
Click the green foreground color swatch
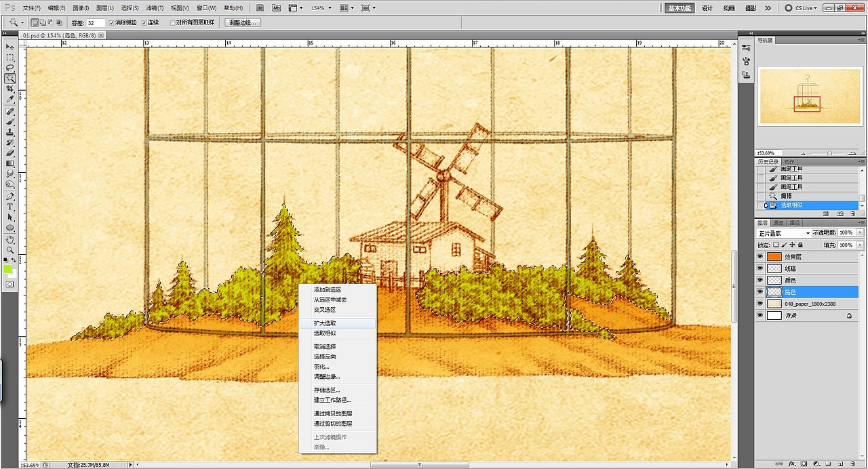point(8,270)
